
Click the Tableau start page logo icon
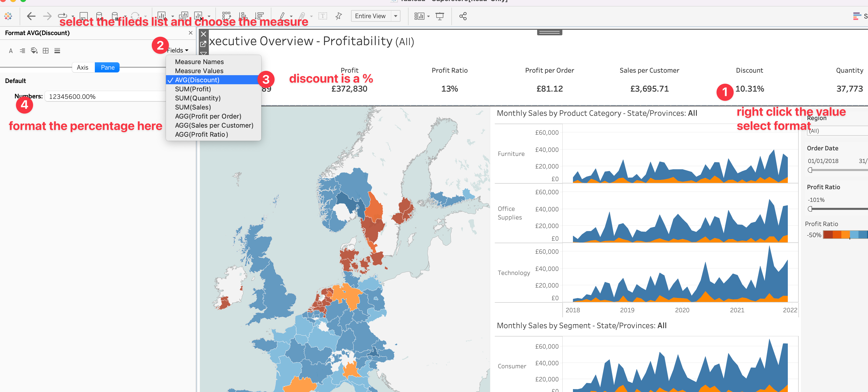8,16
